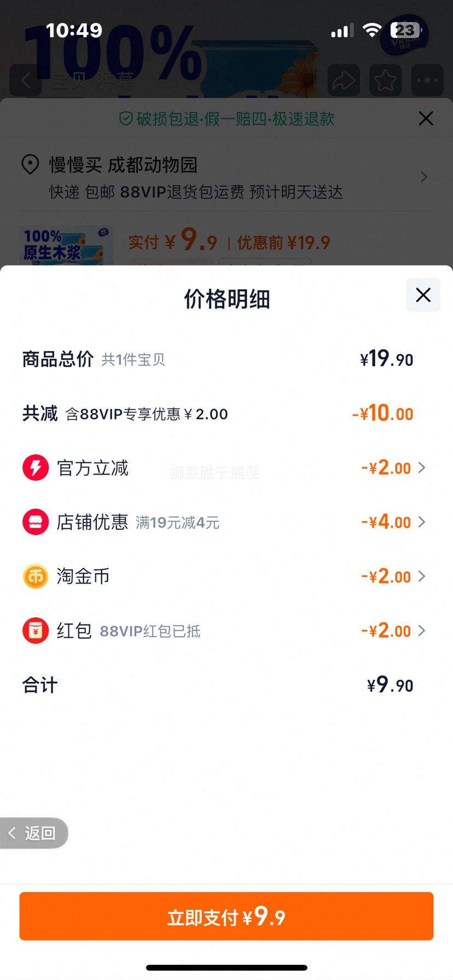
Task: Open the three-dot more menu icon
Action: pyautogui.click(x=427, y=81)
